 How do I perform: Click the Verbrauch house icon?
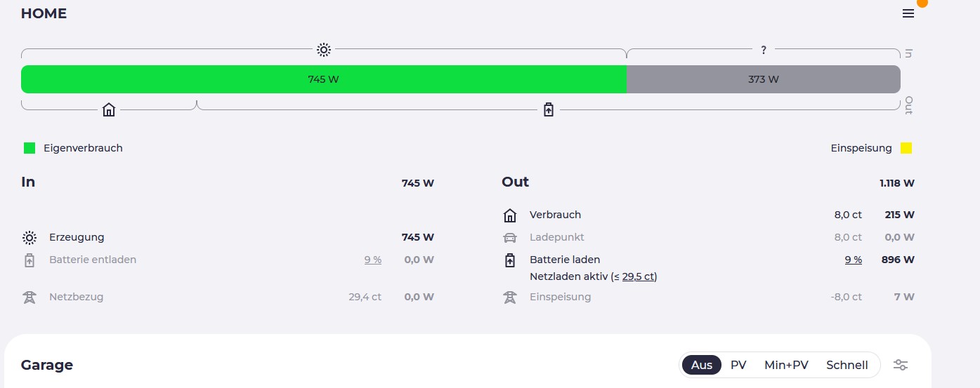[x=510, y=215]
